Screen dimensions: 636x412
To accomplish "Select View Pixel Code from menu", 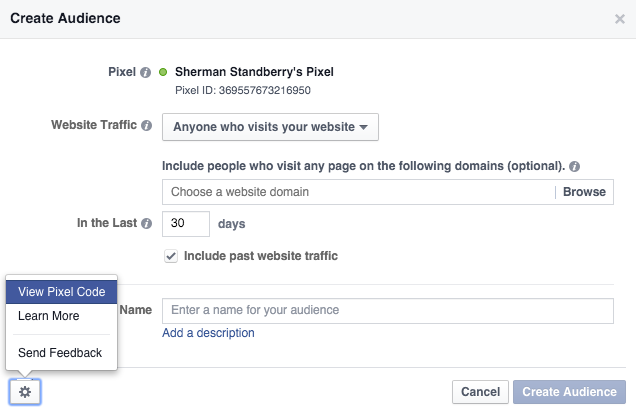I will coord(61,292).
